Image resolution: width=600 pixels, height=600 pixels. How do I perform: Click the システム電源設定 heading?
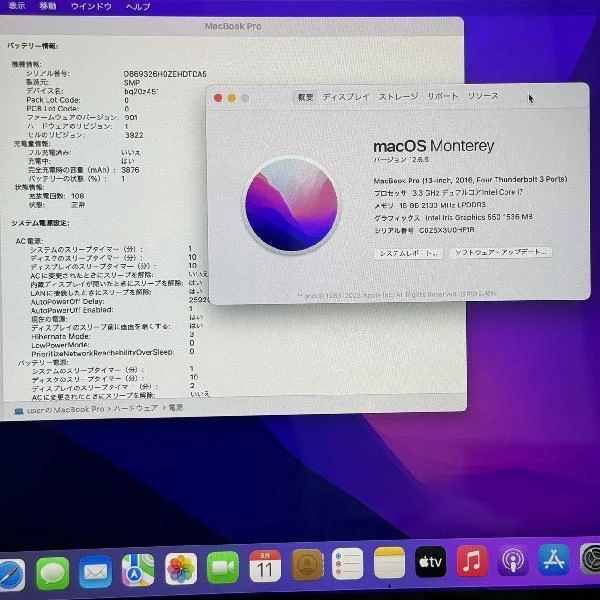click(40, 223)
